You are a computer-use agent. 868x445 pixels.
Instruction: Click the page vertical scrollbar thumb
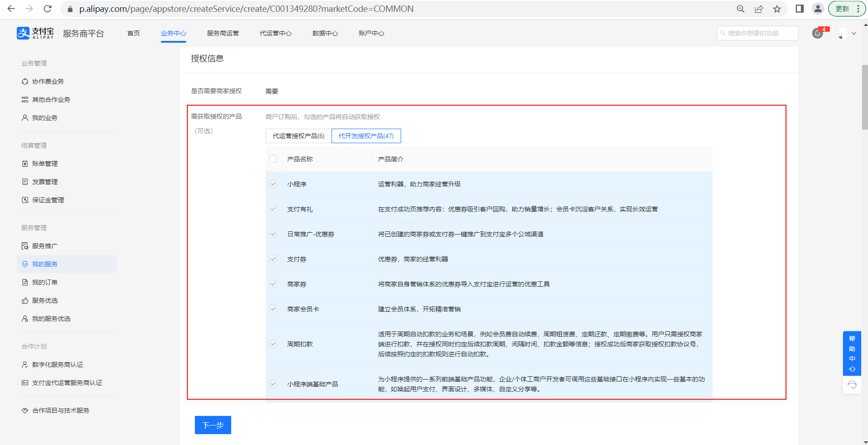tap(865, 97)
